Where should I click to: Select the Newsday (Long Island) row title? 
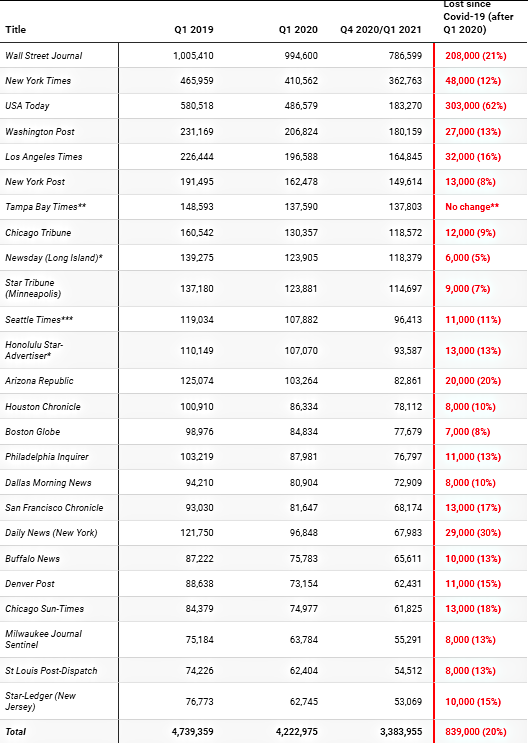[54, 258]
